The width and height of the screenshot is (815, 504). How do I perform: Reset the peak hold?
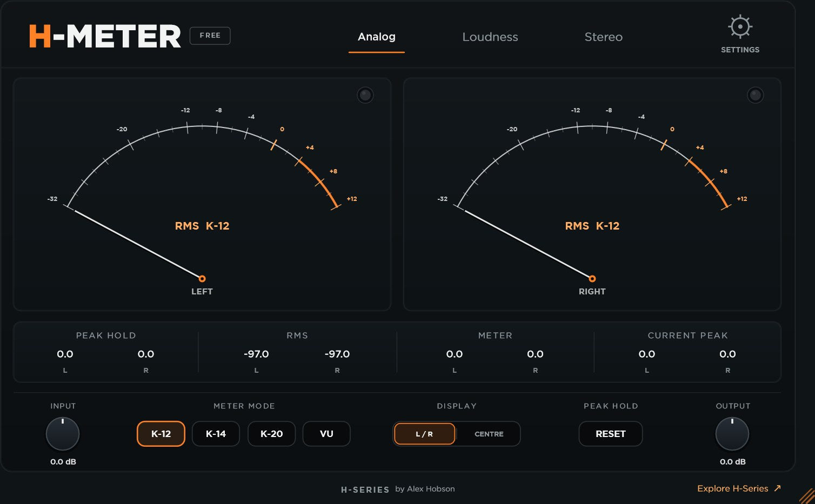pos(611,434)
